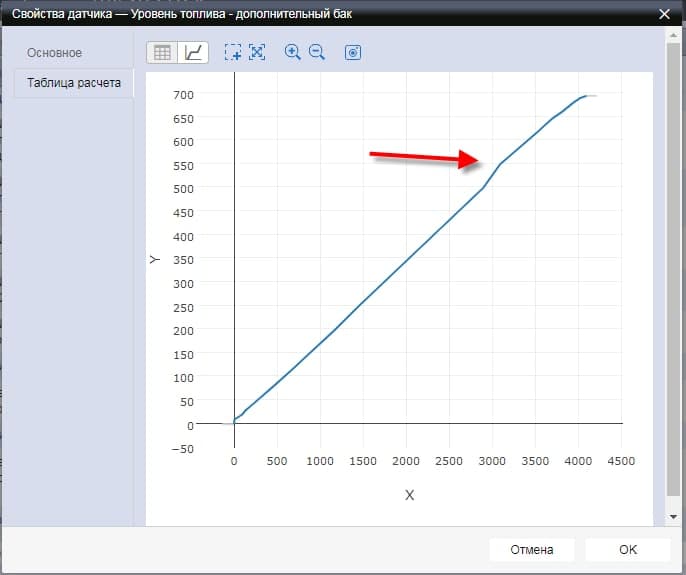Viewport: 686px width, 575px height.
Task: Click the curve kink the red arrow indicates
Action: coord(499,164)
